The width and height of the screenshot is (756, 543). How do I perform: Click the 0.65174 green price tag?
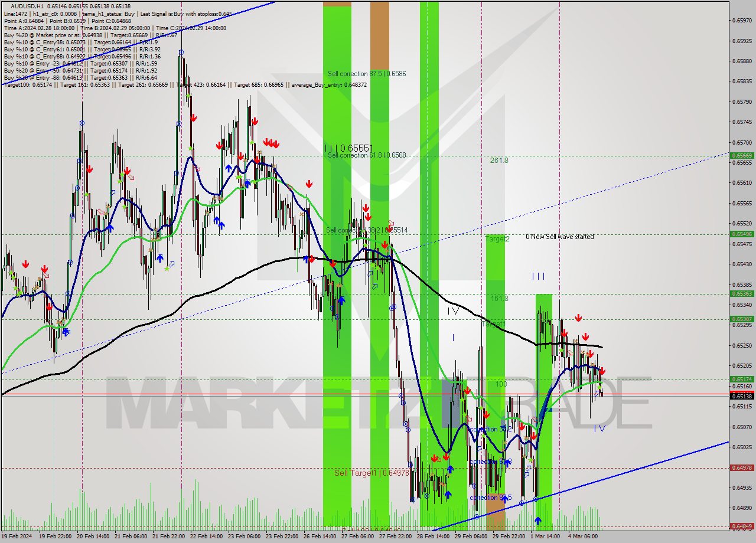[x=741, y=379]
